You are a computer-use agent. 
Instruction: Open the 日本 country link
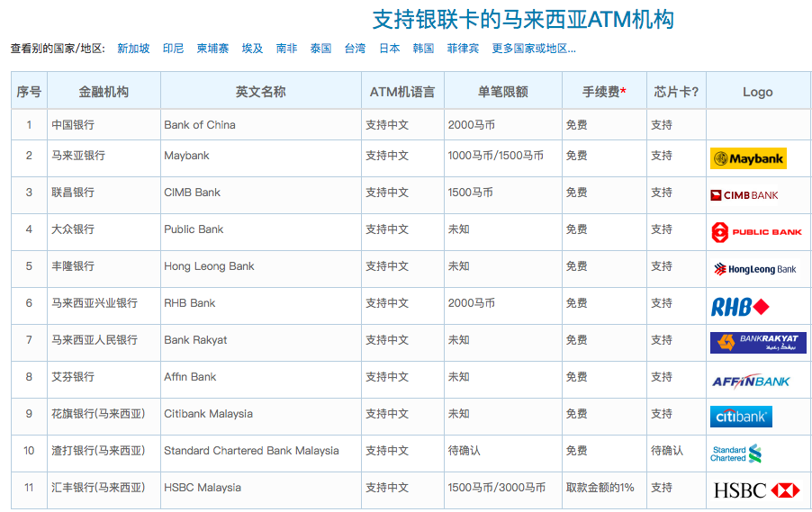[x=389, y=49]
